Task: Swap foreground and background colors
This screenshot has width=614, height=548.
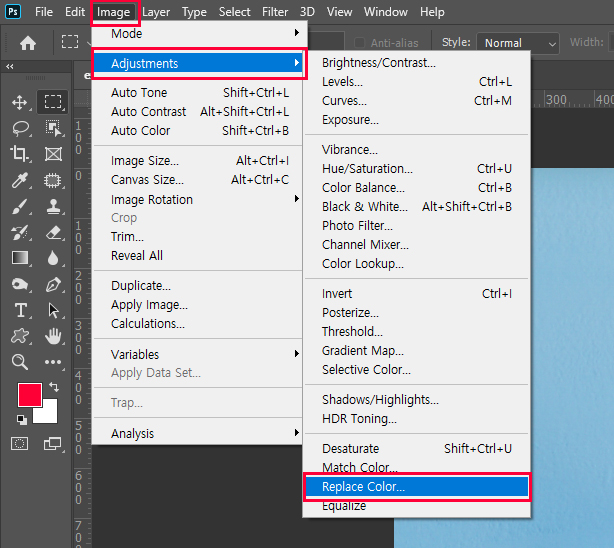Action: coord(54,387)
